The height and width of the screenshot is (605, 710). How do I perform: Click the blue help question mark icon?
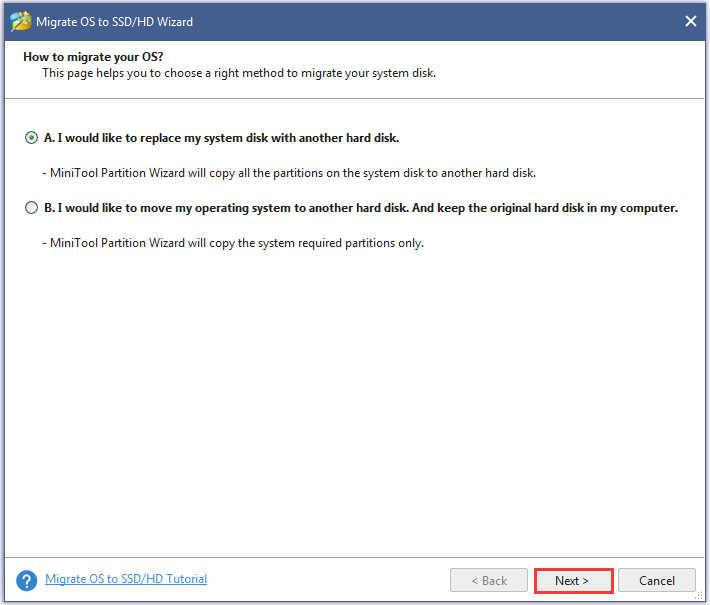tap(27, 581)
